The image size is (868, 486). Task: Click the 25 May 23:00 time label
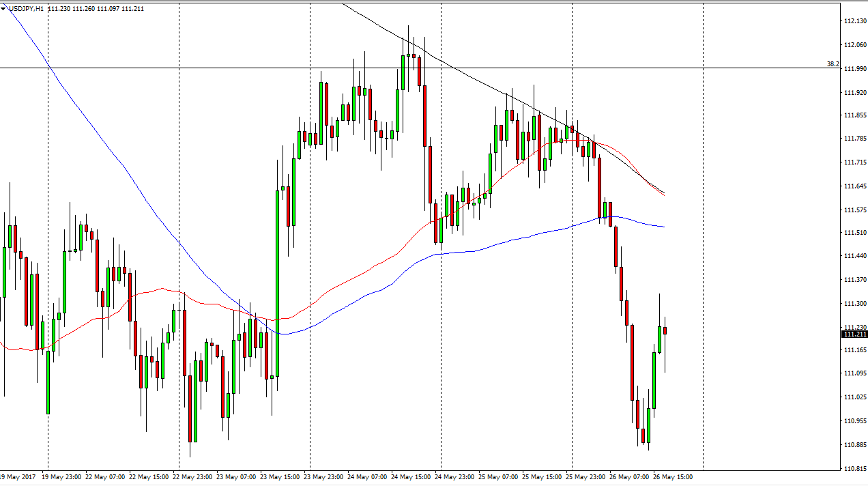(x=586, y=476)
